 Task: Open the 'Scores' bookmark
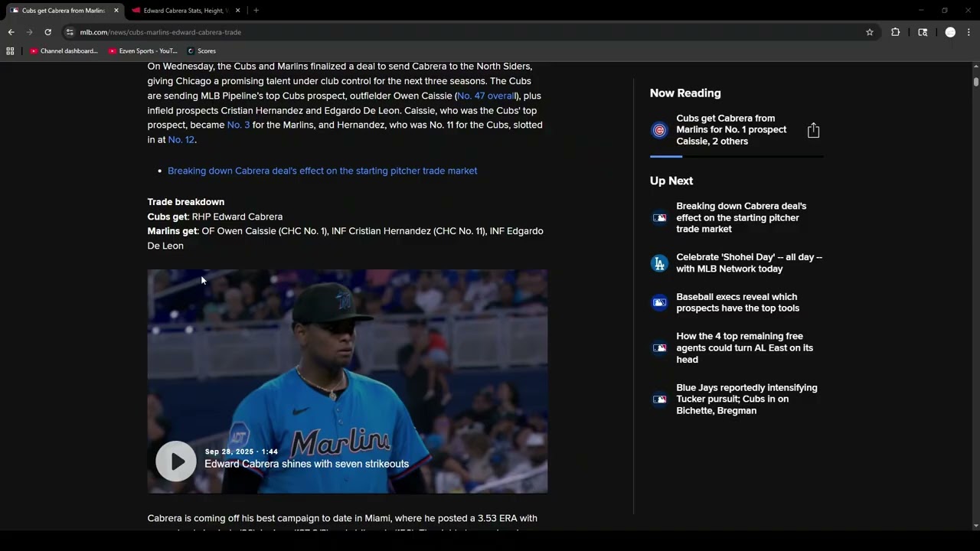[x=202, y=51]
